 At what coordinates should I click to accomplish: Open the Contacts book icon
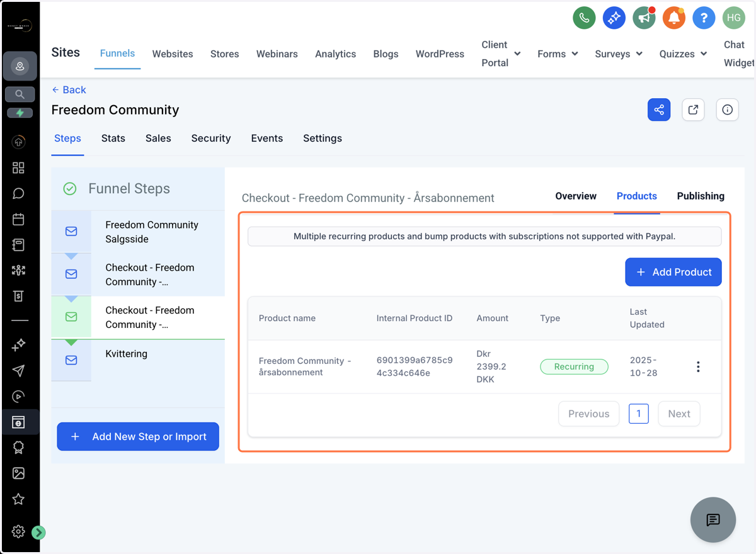tap(18, 245)
